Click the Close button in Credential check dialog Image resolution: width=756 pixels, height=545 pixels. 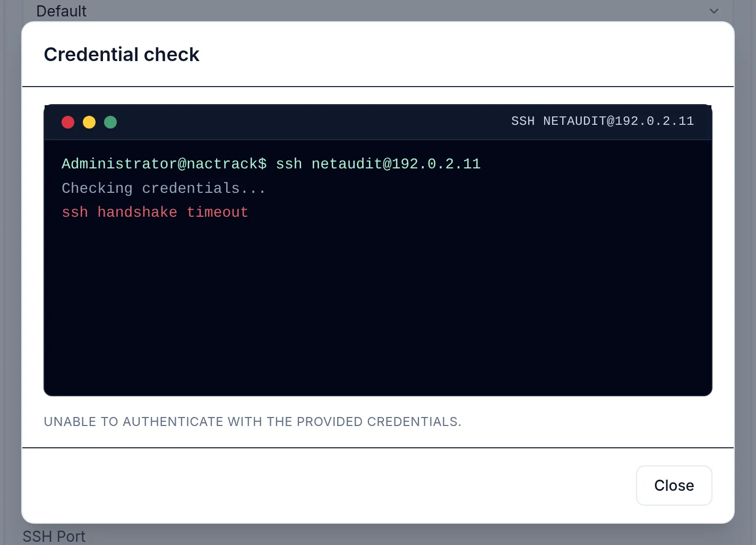(674, 486)
